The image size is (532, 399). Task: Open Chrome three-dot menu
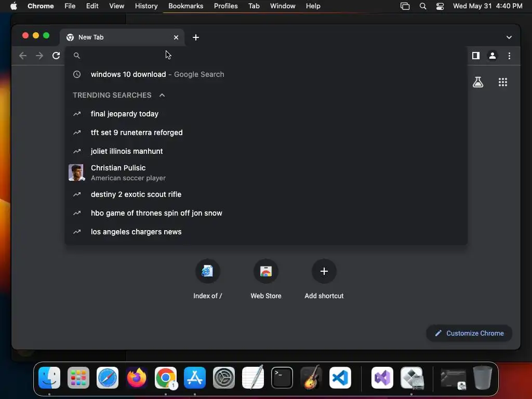pyautogui.click(x=509, y=56)
